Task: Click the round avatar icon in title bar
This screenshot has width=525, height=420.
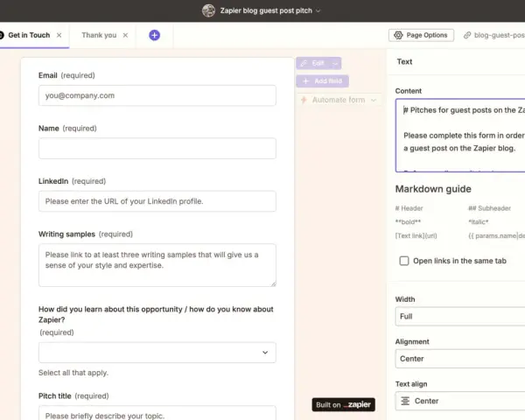Action: tap(208, 10)
